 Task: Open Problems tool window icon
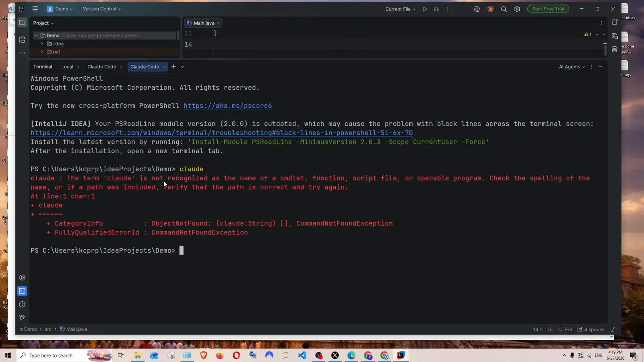[x=22, y=304]
